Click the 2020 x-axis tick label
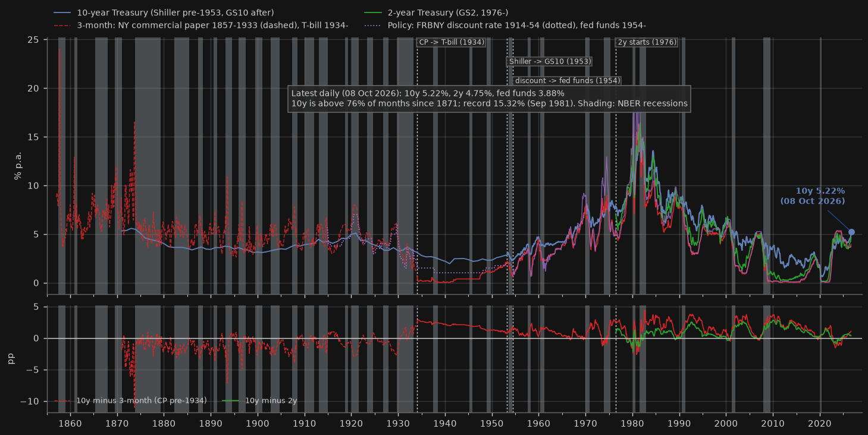 (820, 423)
